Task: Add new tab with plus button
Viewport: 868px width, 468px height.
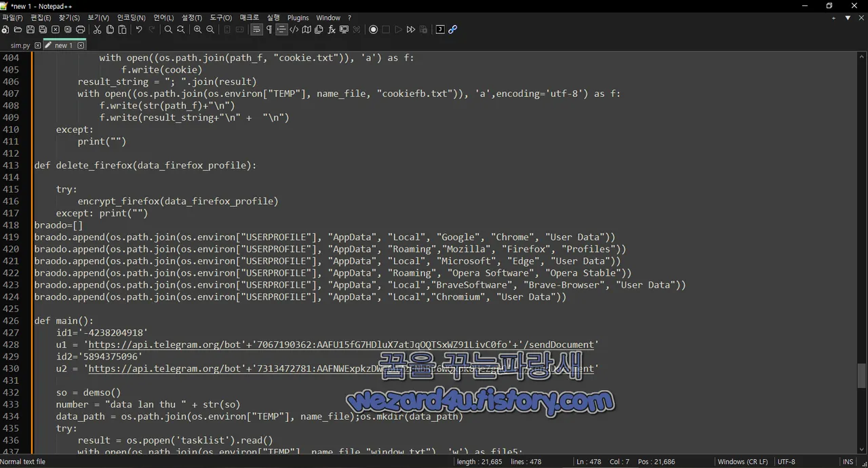Action: point(834,18)
